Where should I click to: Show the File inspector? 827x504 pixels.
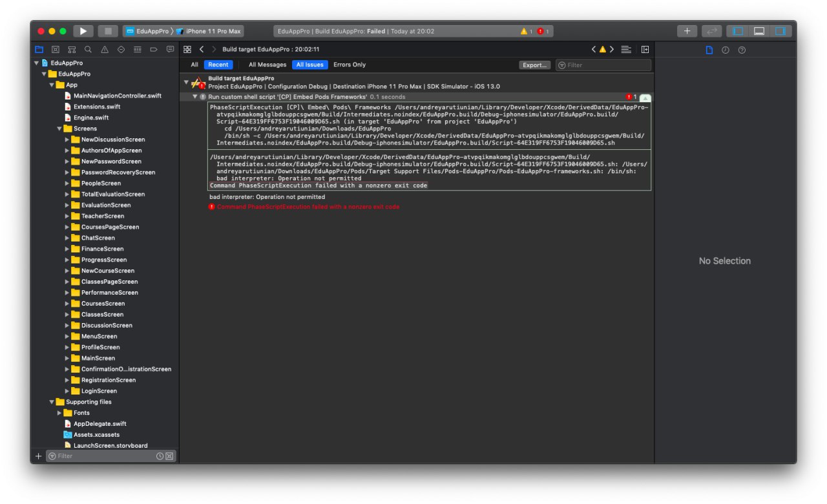(709, 50)
